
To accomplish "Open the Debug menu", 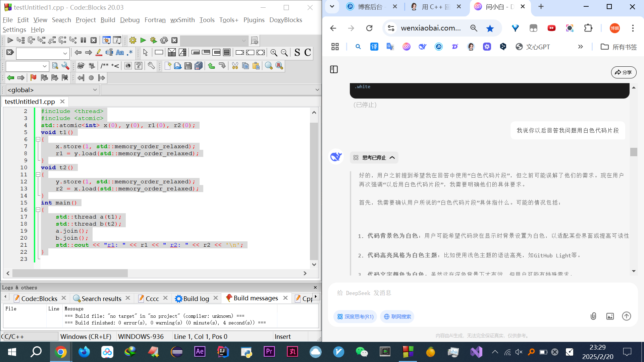I will 130,20.
